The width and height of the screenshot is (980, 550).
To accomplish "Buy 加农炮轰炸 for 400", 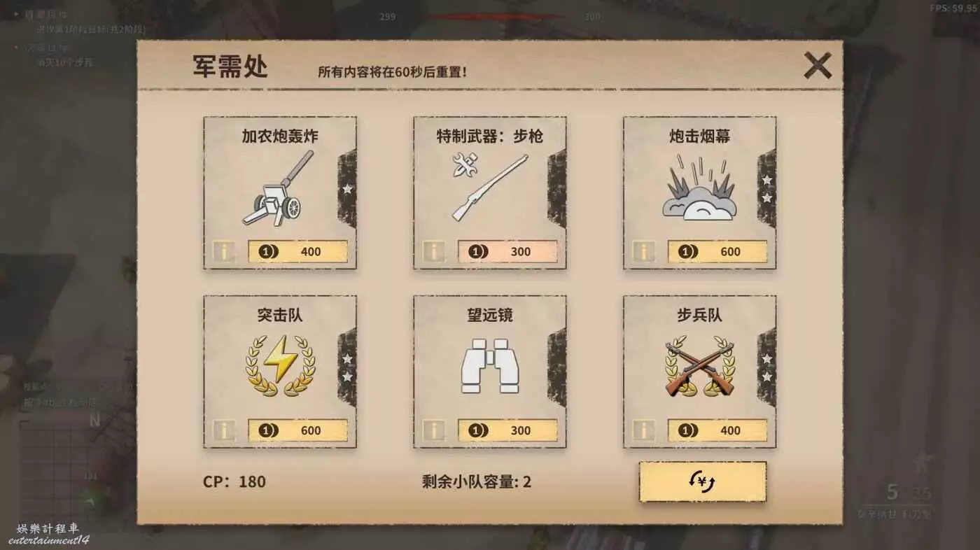I will point(297,252).
